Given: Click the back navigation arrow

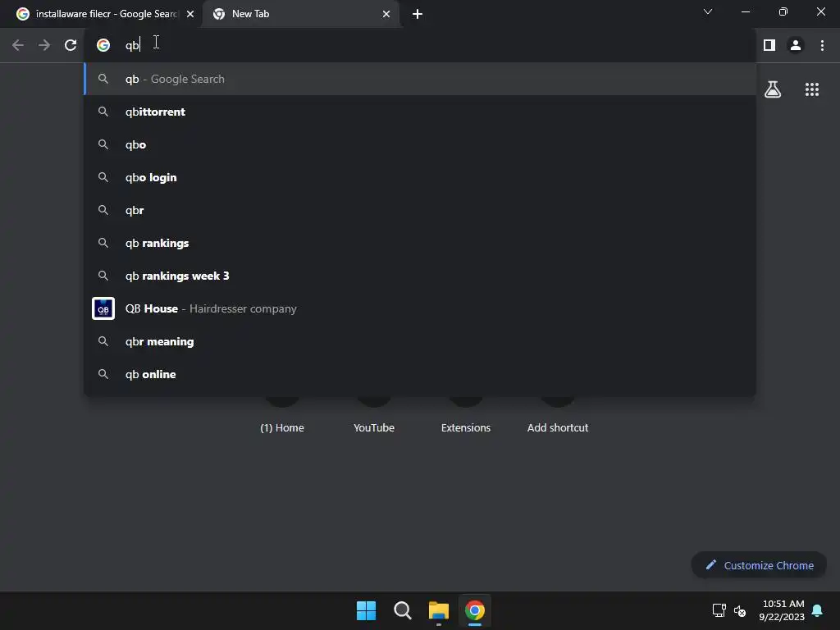Looking at the screenshot, I should tap(18, 45).
